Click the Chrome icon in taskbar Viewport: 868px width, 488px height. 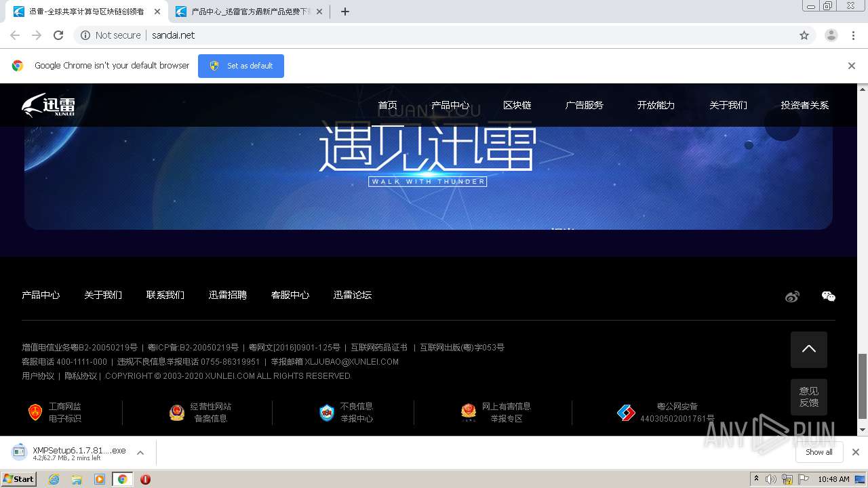coord(122,479)
